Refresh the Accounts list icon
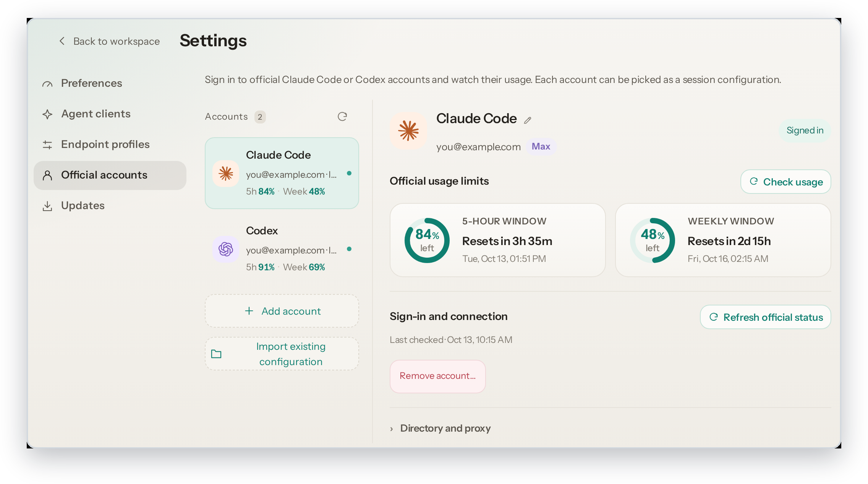Screen dimensions: 868x484 tap(342, 117)
